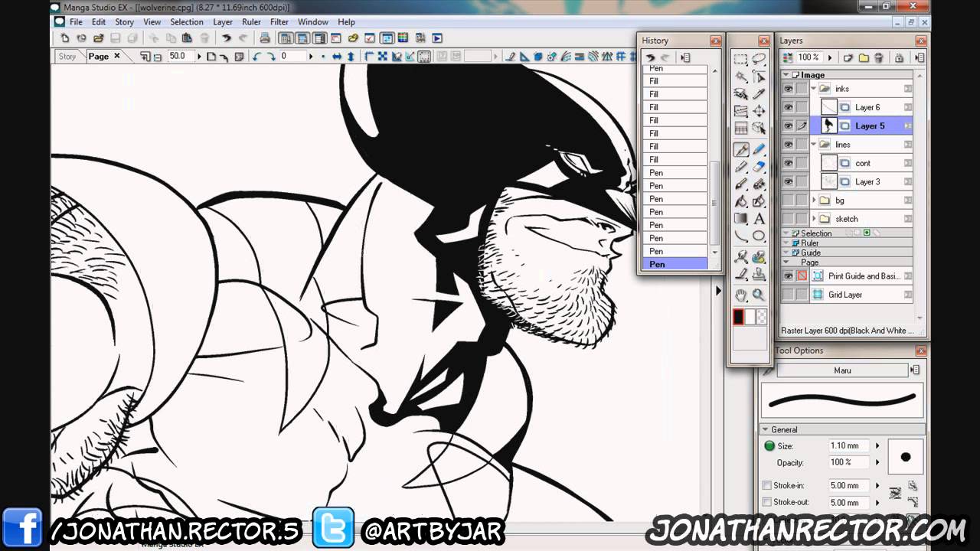980x551 pixels.
Task: Enable the Stroke-out checkbox
Action: pos(767,502)
